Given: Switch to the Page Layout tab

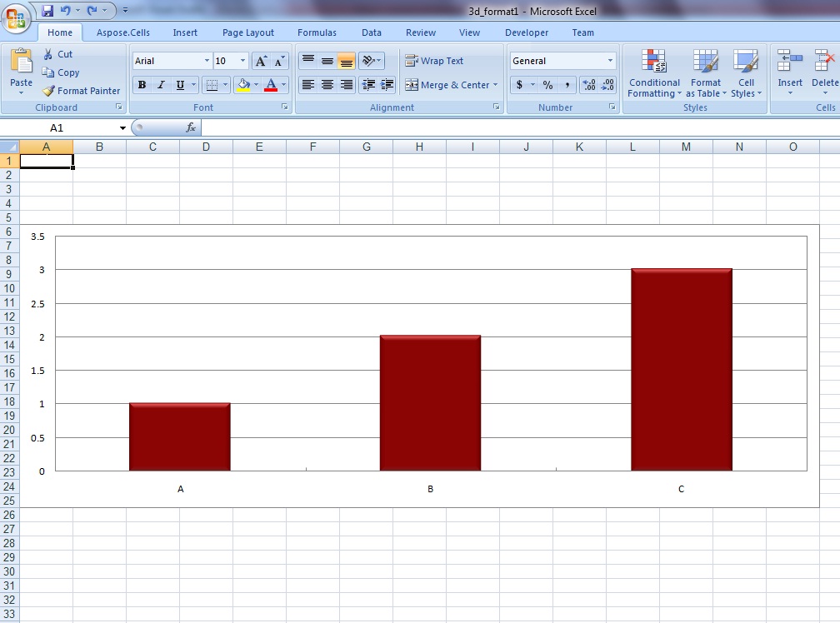Looking at the screenshot, I should tap(248, 32).
